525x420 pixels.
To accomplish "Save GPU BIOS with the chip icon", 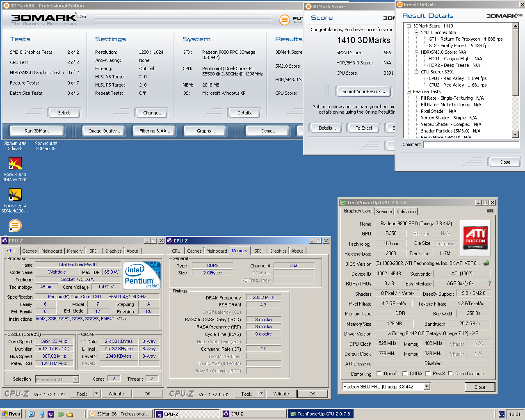I will coord(486,263).
